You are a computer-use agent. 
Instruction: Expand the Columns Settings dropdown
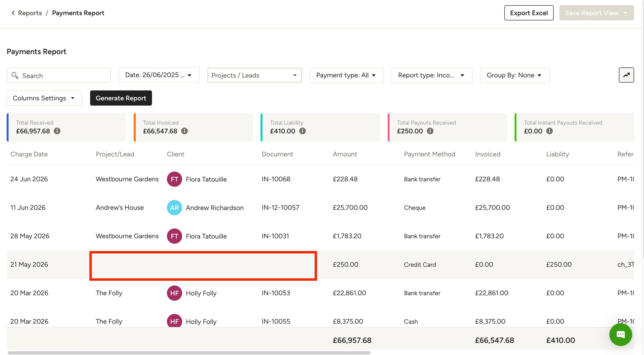coord(44,98)
